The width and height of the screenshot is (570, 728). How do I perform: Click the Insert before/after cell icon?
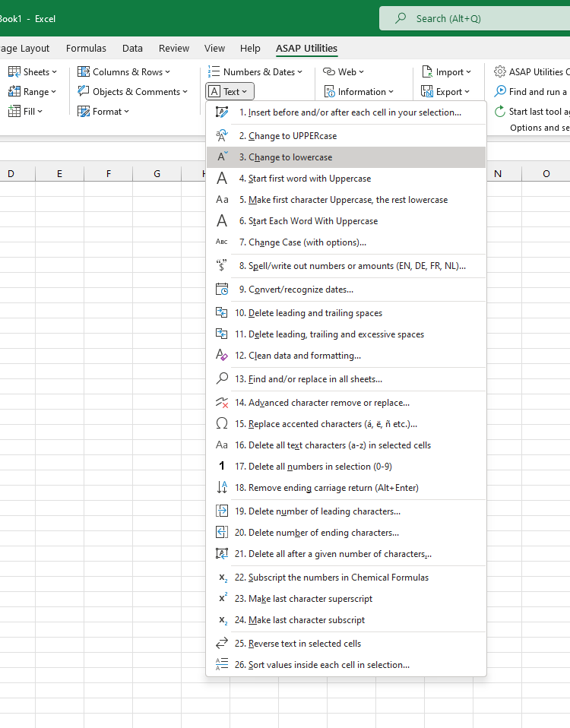222,112
